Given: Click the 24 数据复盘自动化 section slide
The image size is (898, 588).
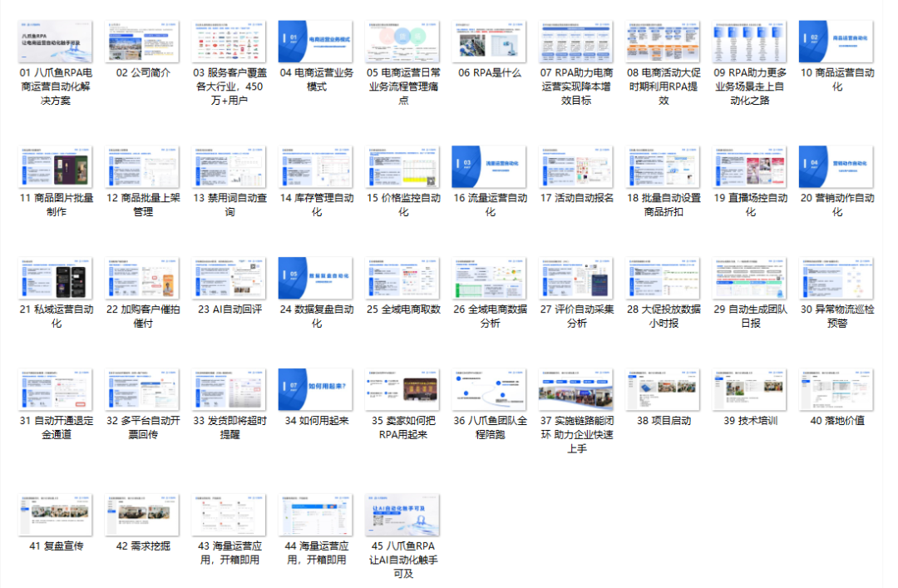Looking at the screenshot, I should tap(316, 278).
